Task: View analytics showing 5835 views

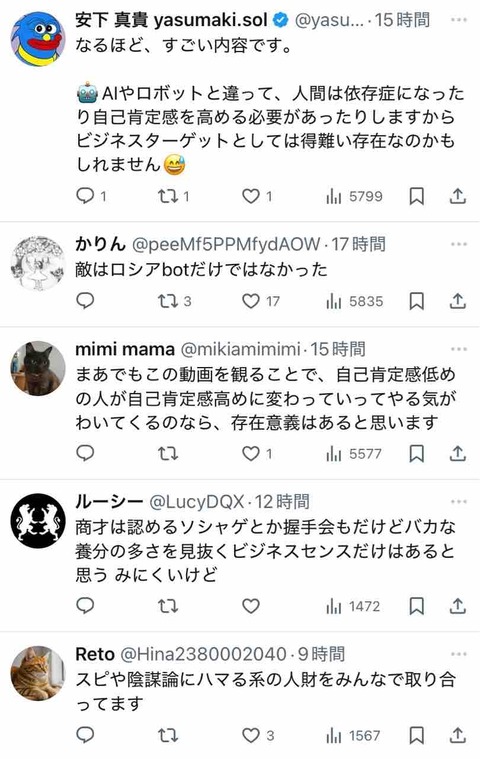Action: pos(355,301)
